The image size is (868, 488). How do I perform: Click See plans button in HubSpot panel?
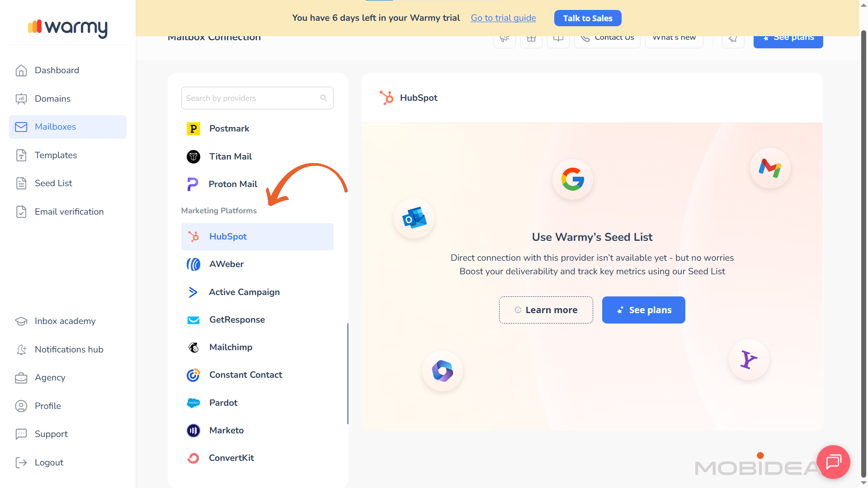[x=643, y=310]
